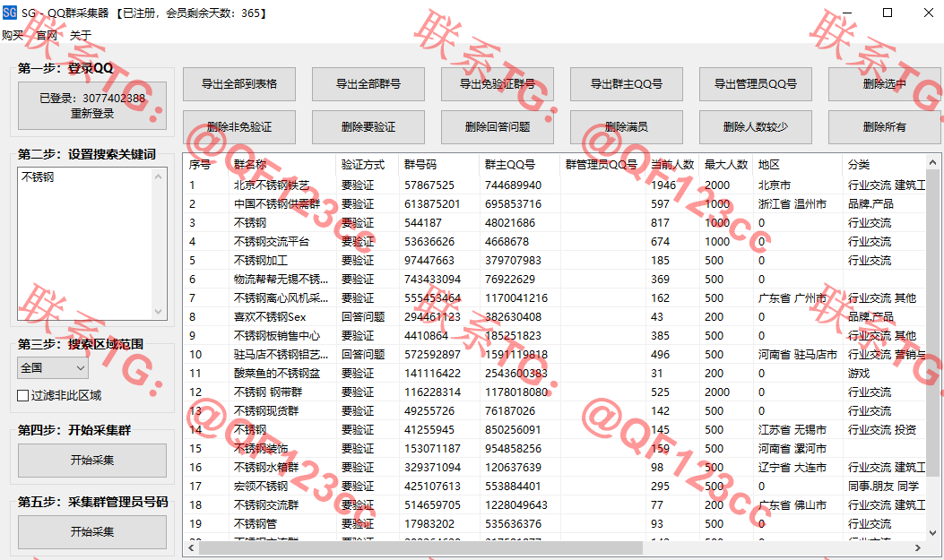Click the 当前人数 column header
The image size is (944, 560).
pos(672,164)
